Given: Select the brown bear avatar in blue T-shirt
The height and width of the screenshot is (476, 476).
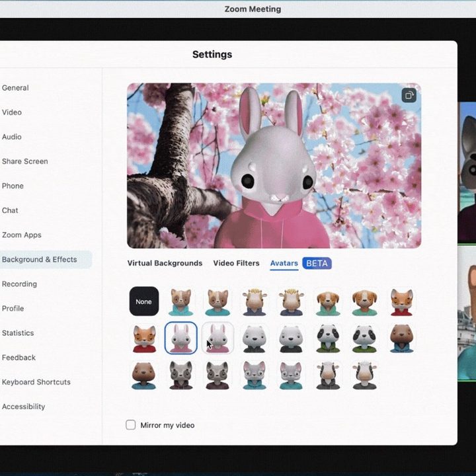Looking at the screenshot, I should point(144,375).
